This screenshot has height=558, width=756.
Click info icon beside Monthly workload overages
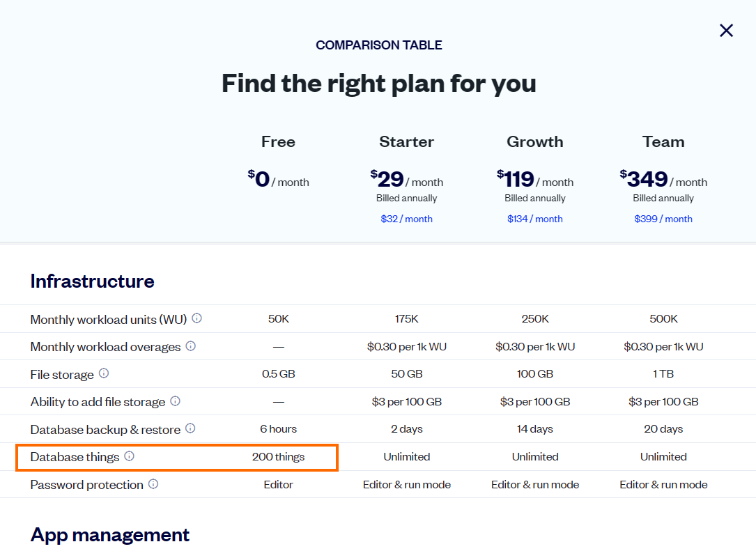tap(191, 346)
